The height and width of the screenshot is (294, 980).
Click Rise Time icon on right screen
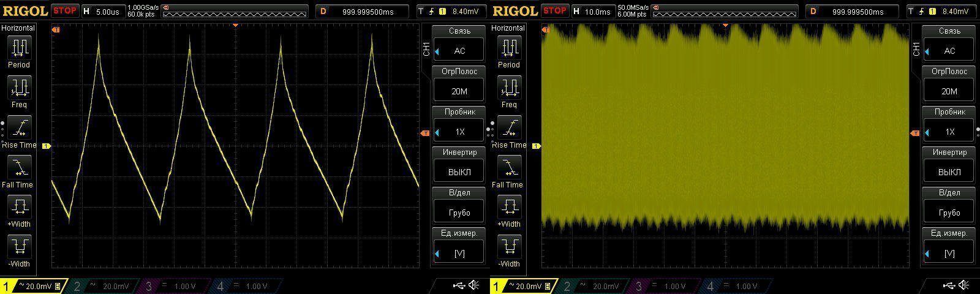(x=509, y=128)
